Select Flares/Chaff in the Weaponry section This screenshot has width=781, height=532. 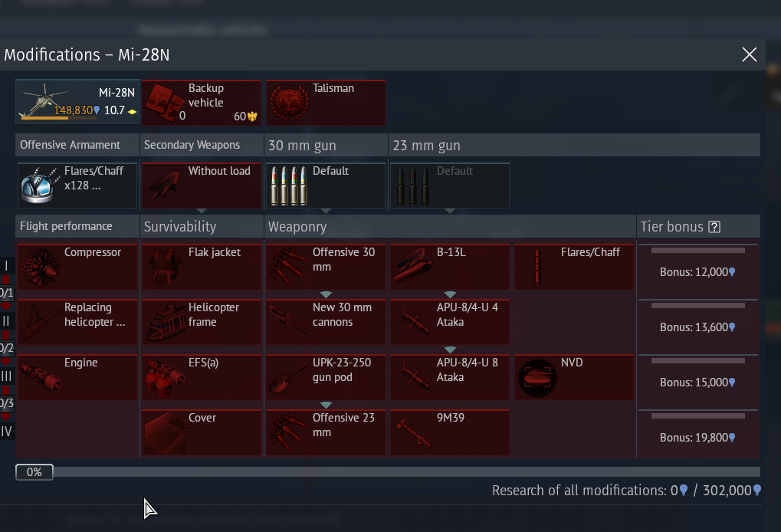tap(574, 267)
